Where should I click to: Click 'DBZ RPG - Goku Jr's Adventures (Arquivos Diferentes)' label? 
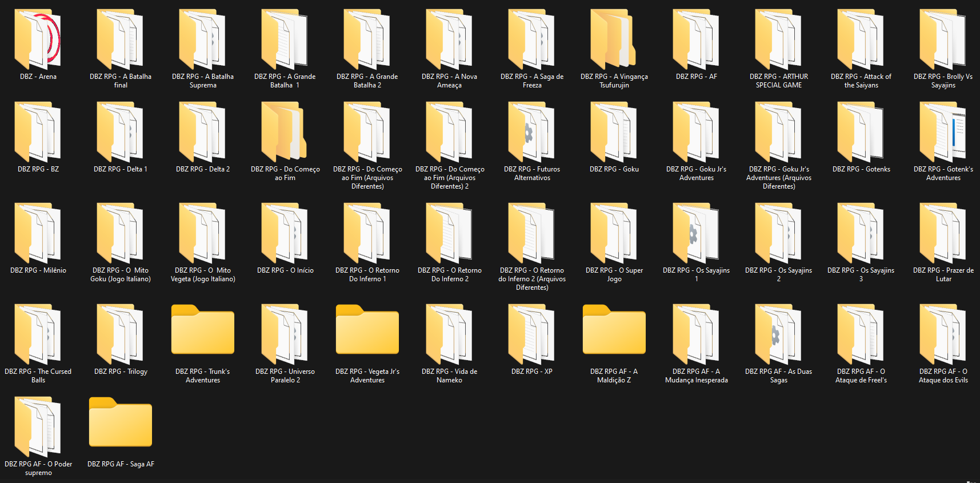[779, 178]
